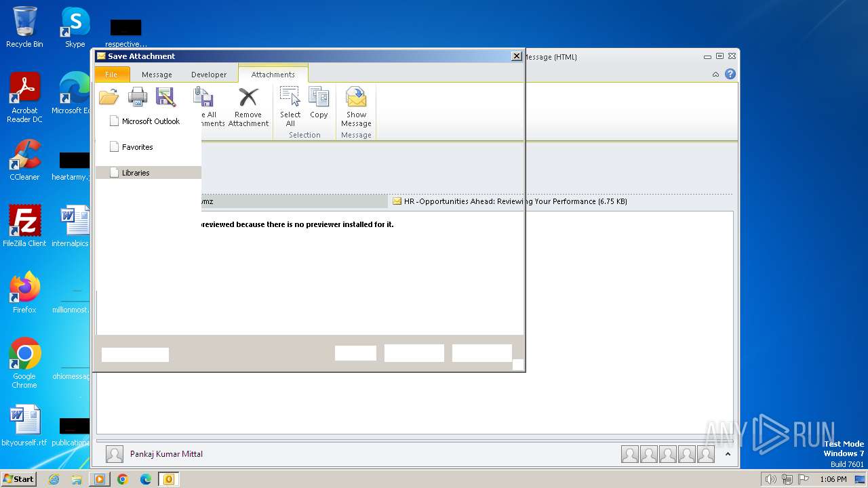
Task: Open the Recycle Bin desktop icon
Action: [x=24, y=27]
